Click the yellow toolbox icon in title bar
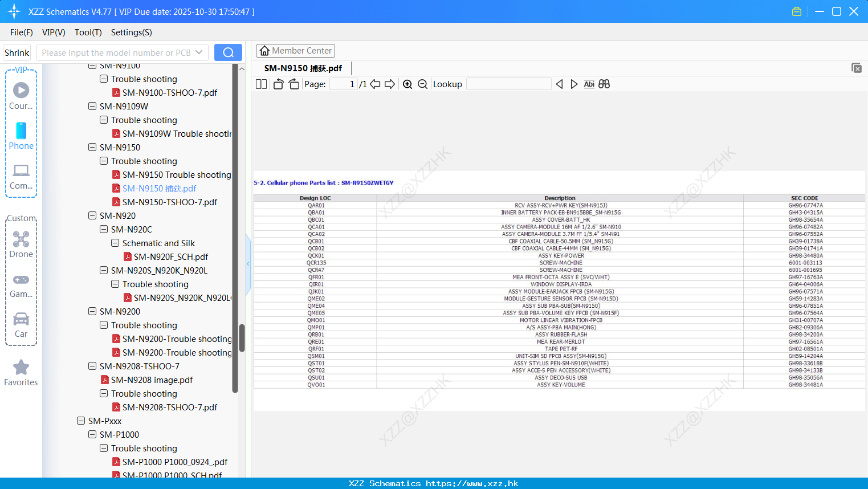868x489 pixels. [797, 11]
